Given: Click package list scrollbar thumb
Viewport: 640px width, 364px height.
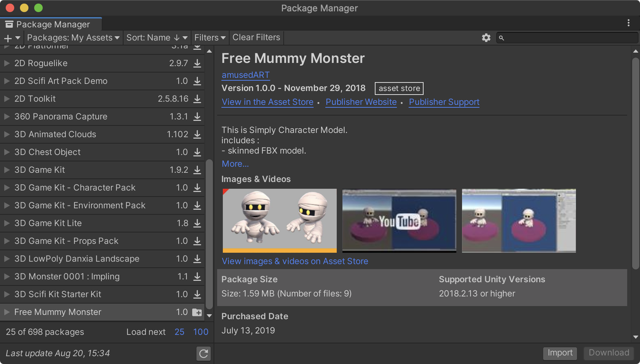Looking at the screenshot, I should point(209,234).
